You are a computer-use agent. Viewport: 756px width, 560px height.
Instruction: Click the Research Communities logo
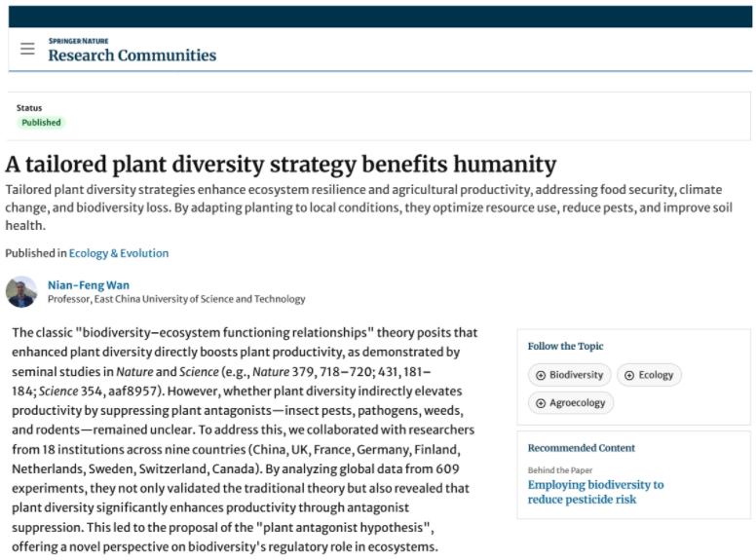point(132,56)
